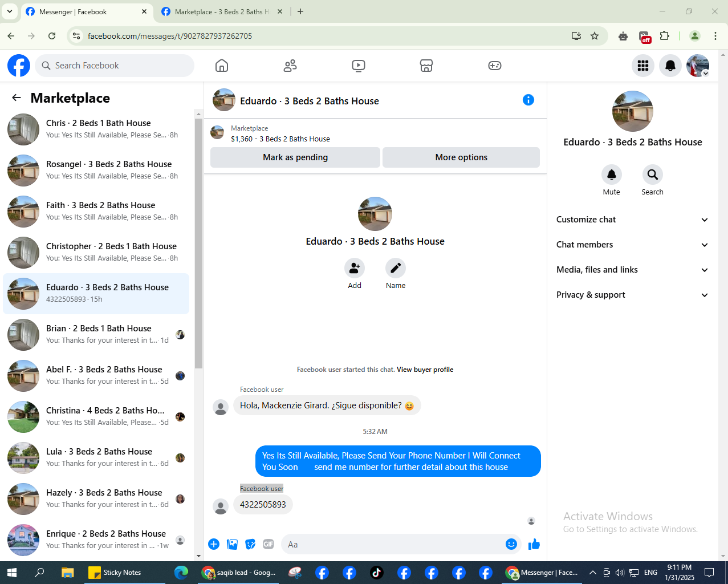The height and width of the screenshot is (584, 728).
Task: Open the Video (Watch) icon
Action: 359,66
